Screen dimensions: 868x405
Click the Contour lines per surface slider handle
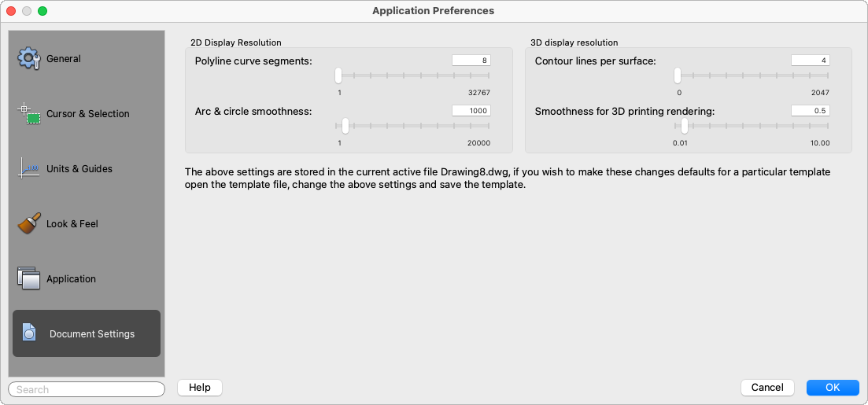[678, 76]
